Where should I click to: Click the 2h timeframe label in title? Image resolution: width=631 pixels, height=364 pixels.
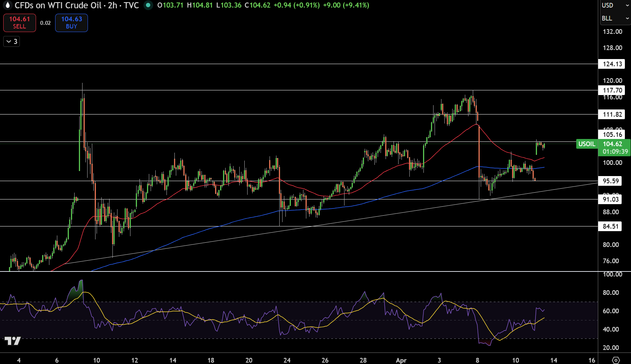click(112, 5)
